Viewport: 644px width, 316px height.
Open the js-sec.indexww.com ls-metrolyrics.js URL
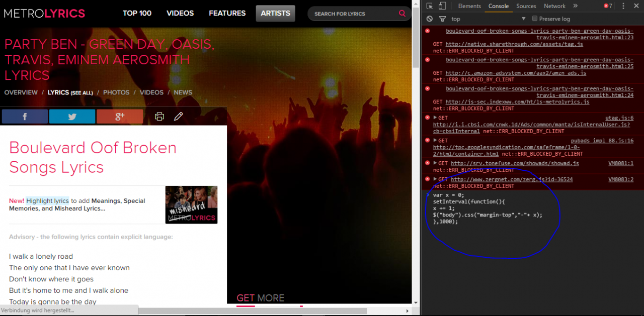(x=517, y=102)
